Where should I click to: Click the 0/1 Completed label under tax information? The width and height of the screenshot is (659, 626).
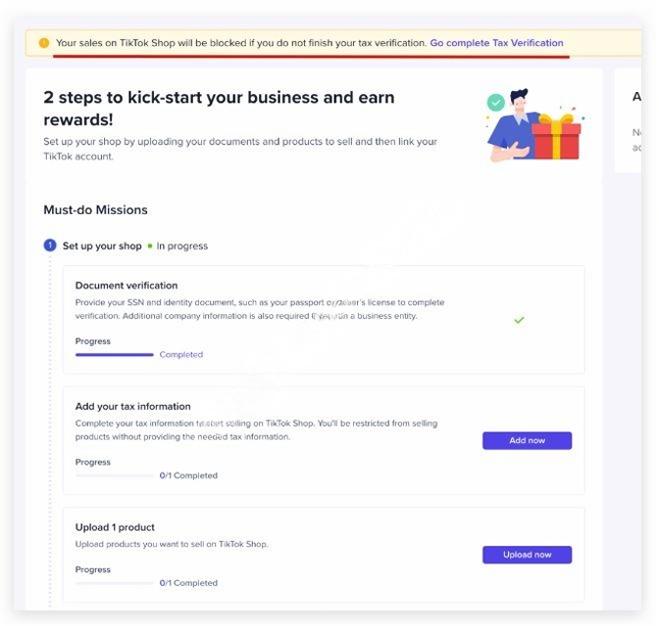(188, 475)
